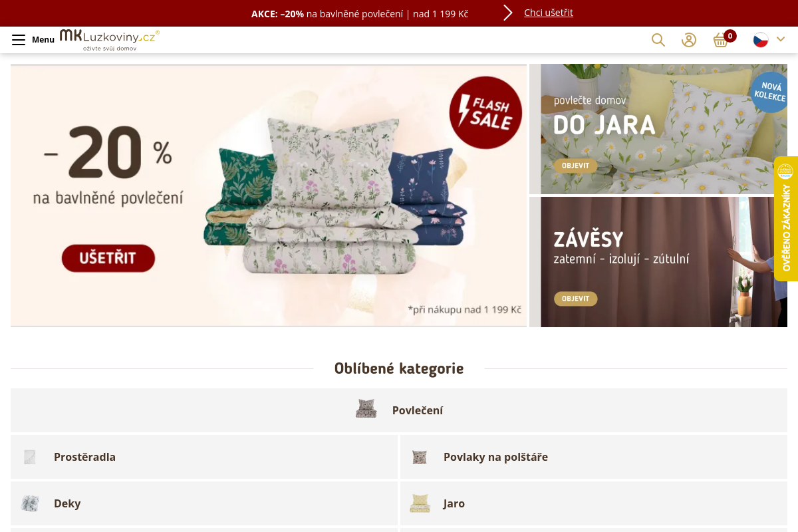Click OBJEVIT on the ZÁVĚSY banner

click(x=576, y=299)
